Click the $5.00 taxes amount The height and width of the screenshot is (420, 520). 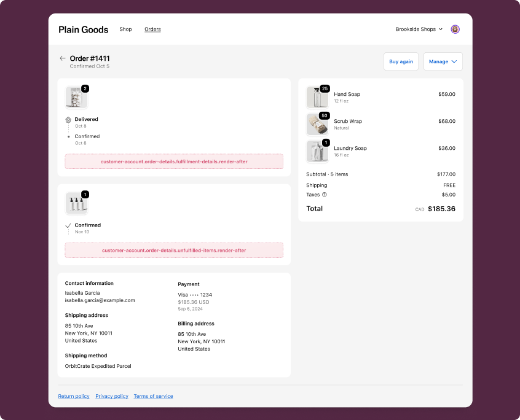(448, 195)
